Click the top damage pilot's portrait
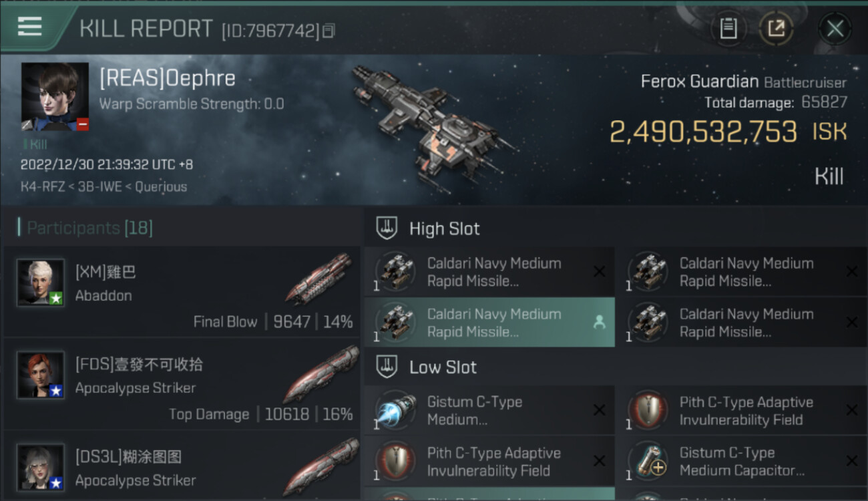 tap(41, 375)
